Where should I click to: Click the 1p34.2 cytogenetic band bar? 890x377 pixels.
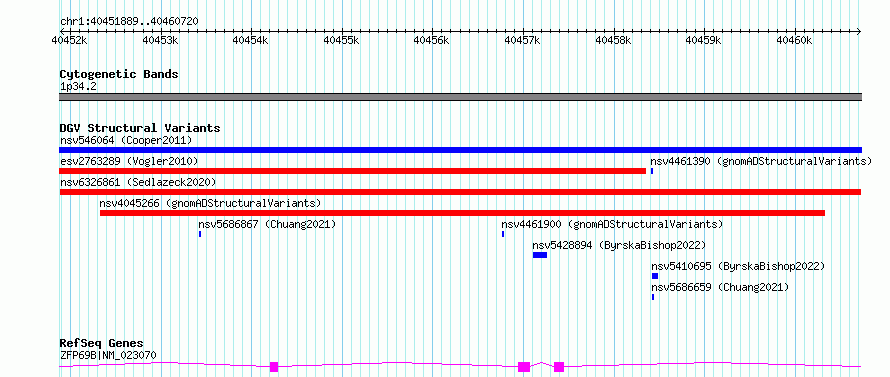click(460, 97)
